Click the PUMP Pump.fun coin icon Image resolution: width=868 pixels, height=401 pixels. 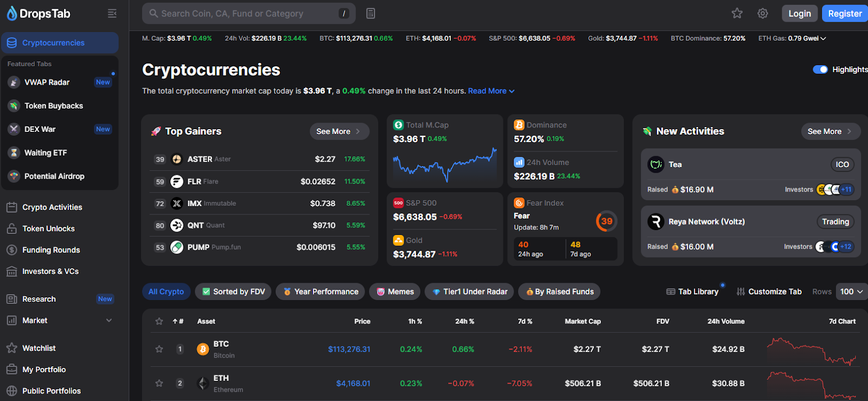coord(177,247)
